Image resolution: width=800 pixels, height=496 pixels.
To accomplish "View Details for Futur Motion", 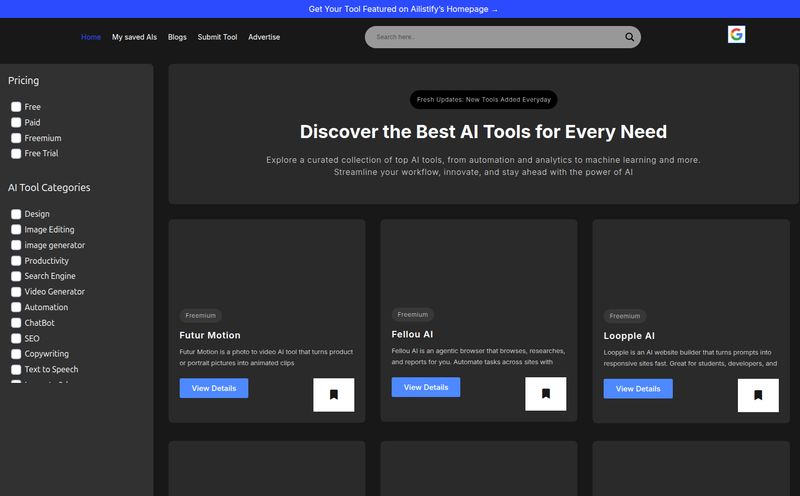I will click(214, 388).
